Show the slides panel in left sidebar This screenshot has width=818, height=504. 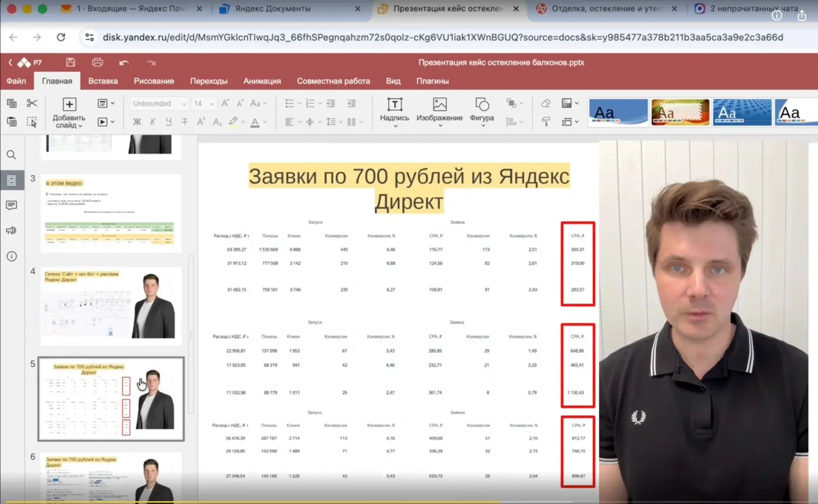click(11, 180)
